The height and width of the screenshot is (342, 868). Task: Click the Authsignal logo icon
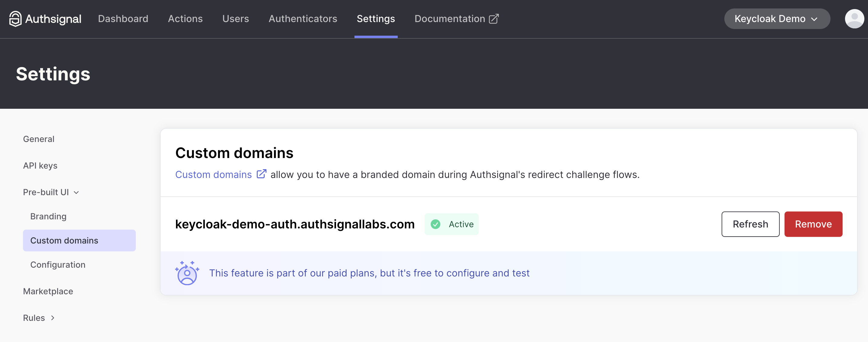(15, 19)
